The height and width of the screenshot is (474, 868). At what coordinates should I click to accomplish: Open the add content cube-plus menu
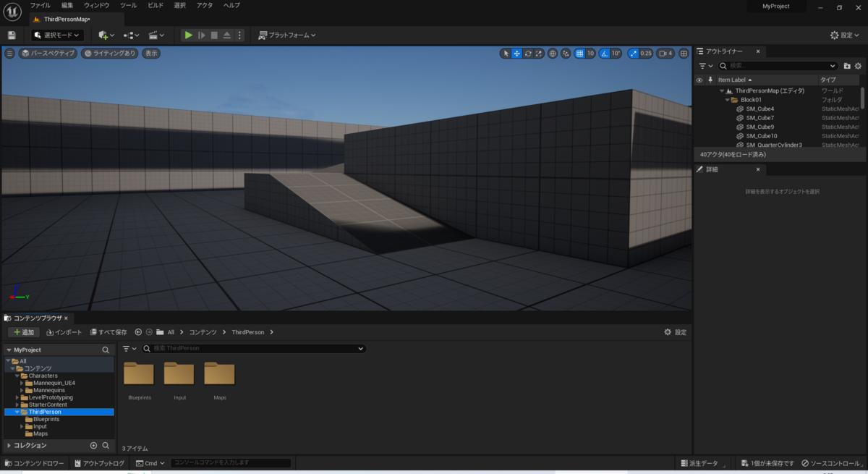tap(106, 35)
